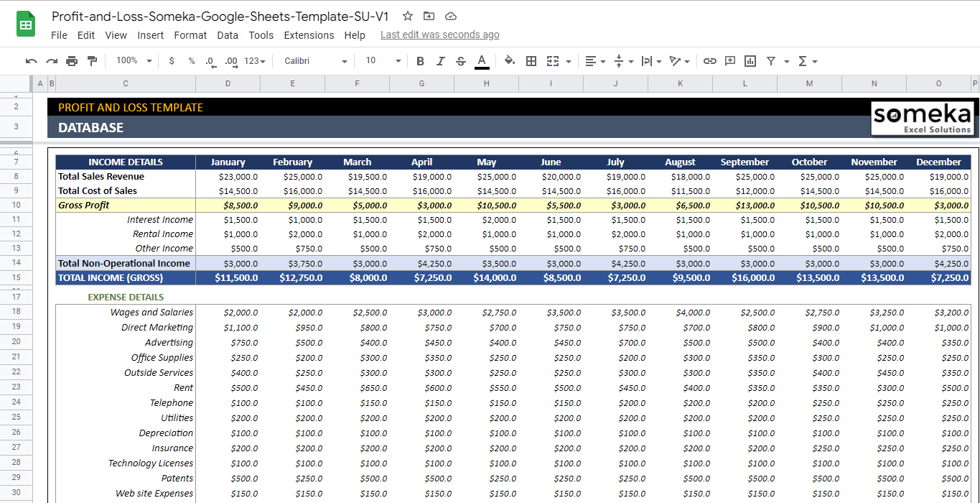
Task: Expand functions dropdown arrow
Action: (x=815, y=61)
